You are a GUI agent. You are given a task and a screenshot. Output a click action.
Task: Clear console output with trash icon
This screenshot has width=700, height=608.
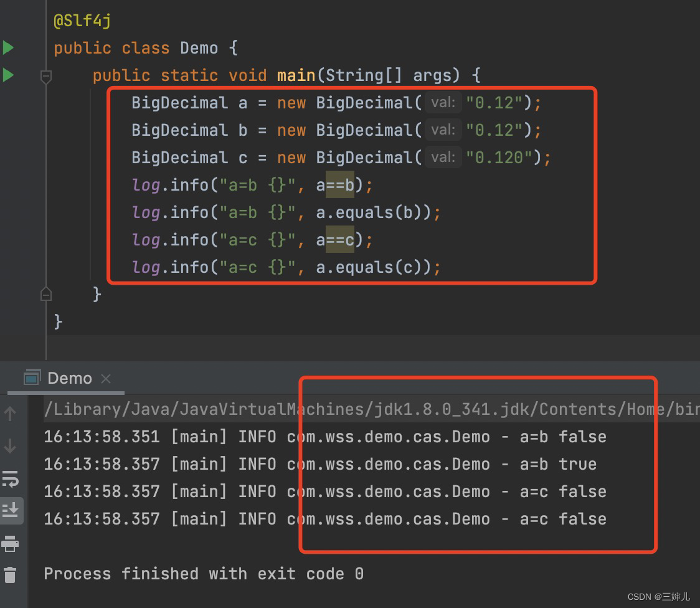click(x=11, y=574)
